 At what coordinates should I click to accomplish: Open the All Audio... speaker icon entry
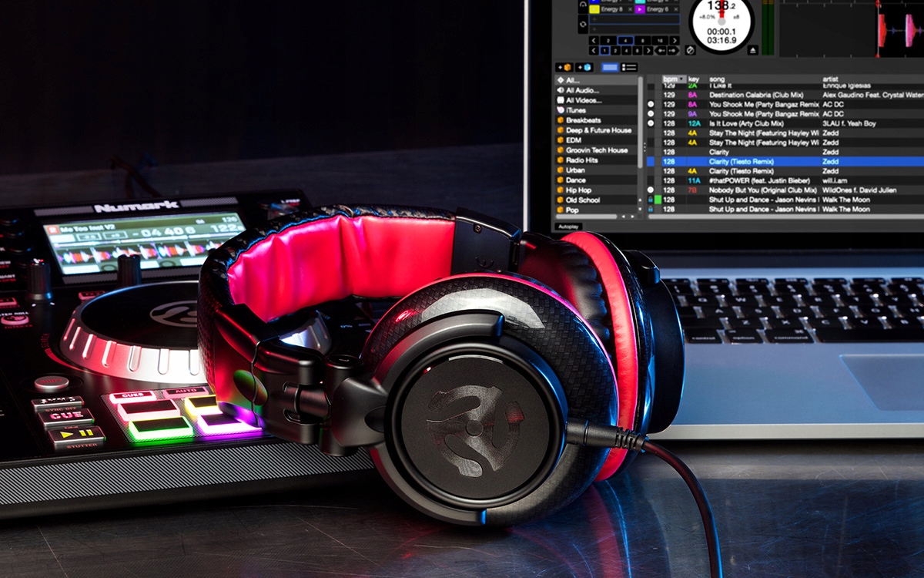pos(560,90)
